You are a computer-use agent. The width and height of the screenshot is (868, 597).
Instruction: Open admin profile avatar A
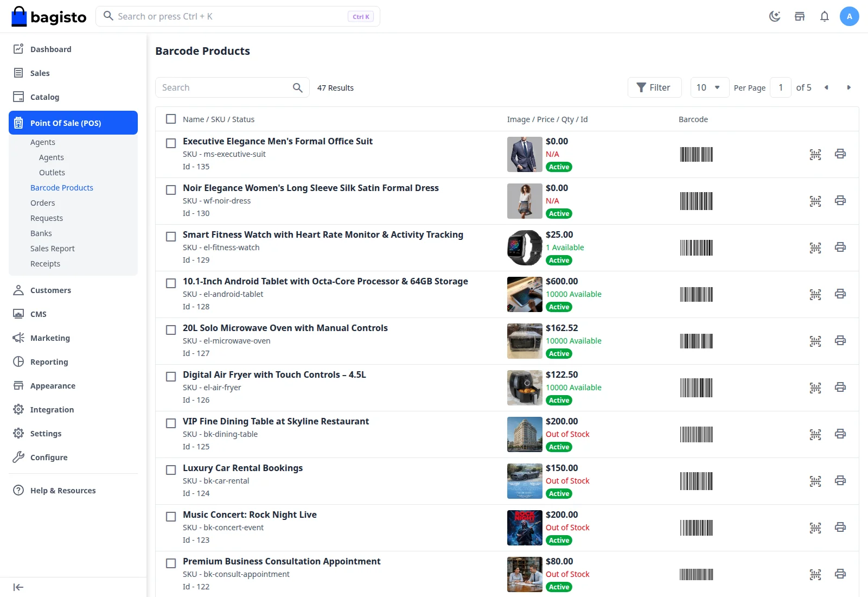(850, 16)
